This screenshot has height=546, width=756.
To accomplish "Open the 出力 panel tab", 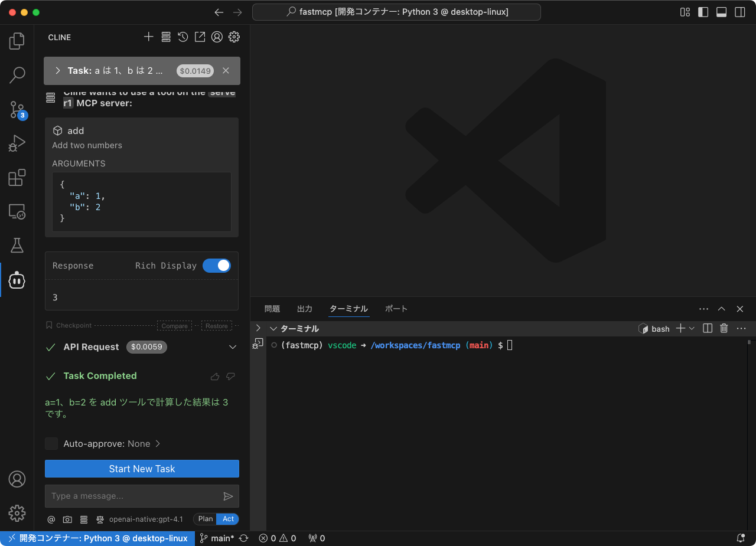I will tap(305, 308).
